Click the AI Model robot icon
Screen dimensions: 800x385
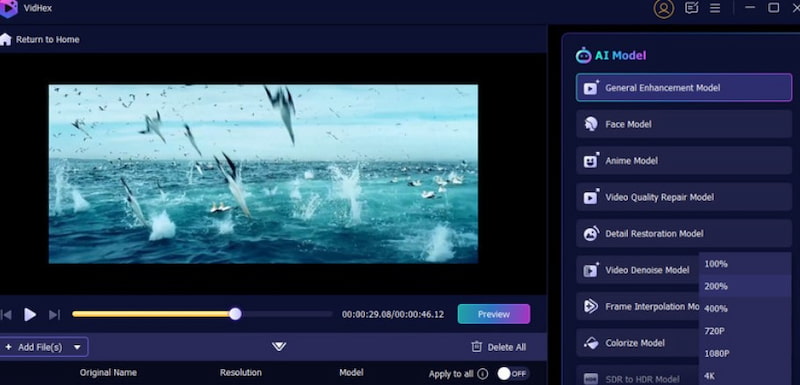pos(583,55)
